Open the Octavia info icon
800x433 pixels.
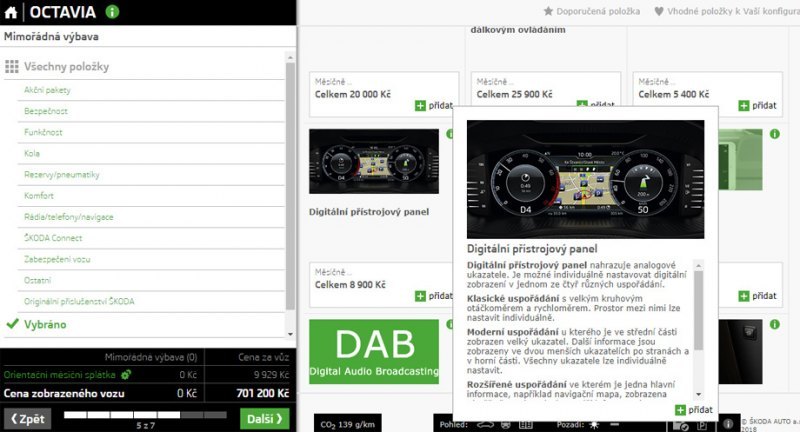(x=112, y=12)
